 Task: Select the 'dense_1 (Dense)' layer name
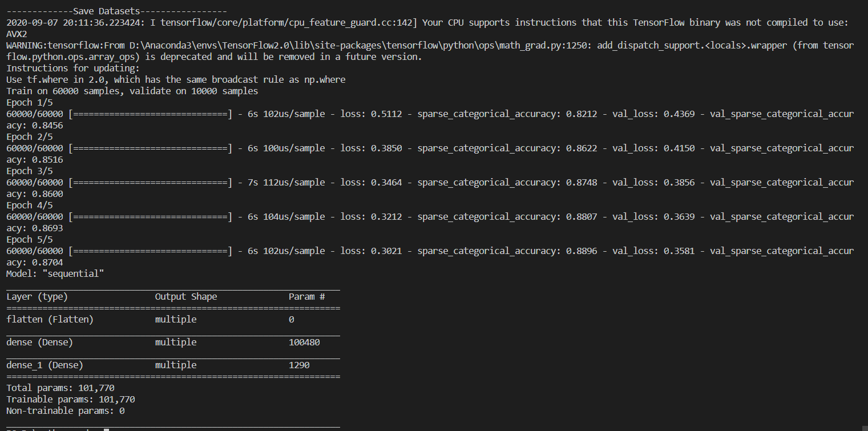coord(45,365)
